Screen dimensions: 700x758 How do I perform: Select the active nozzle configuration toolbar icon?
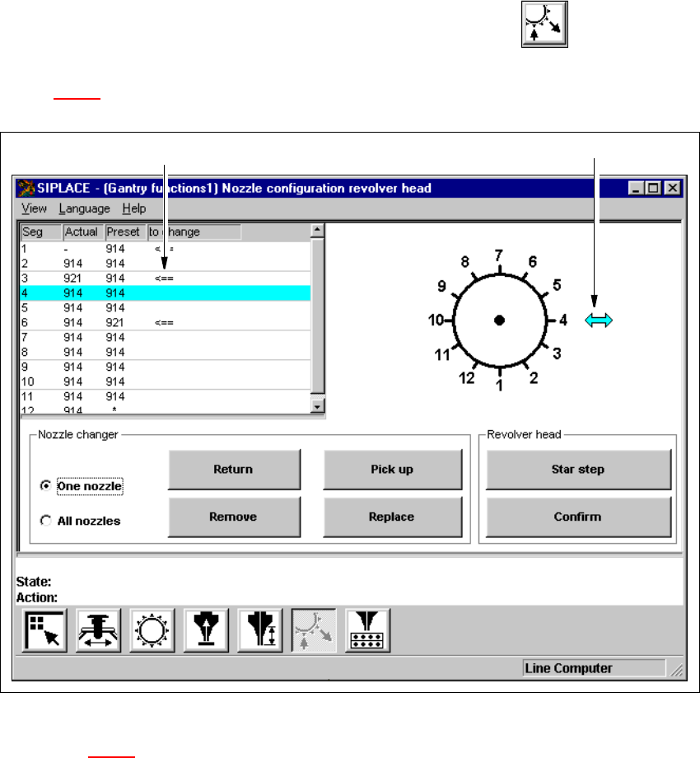point(314,631)
